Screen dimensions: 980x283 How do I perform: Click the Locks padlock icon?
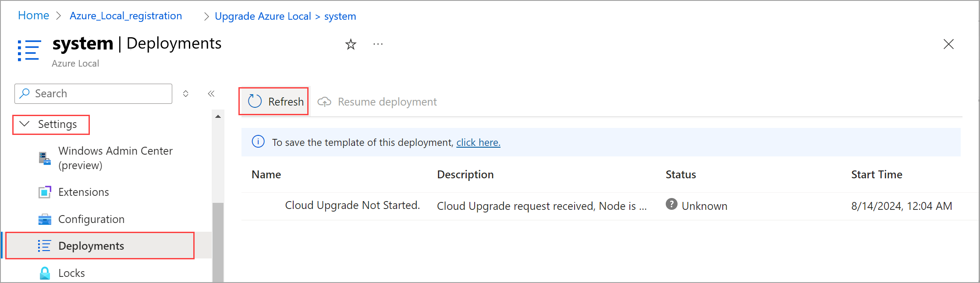45,273
